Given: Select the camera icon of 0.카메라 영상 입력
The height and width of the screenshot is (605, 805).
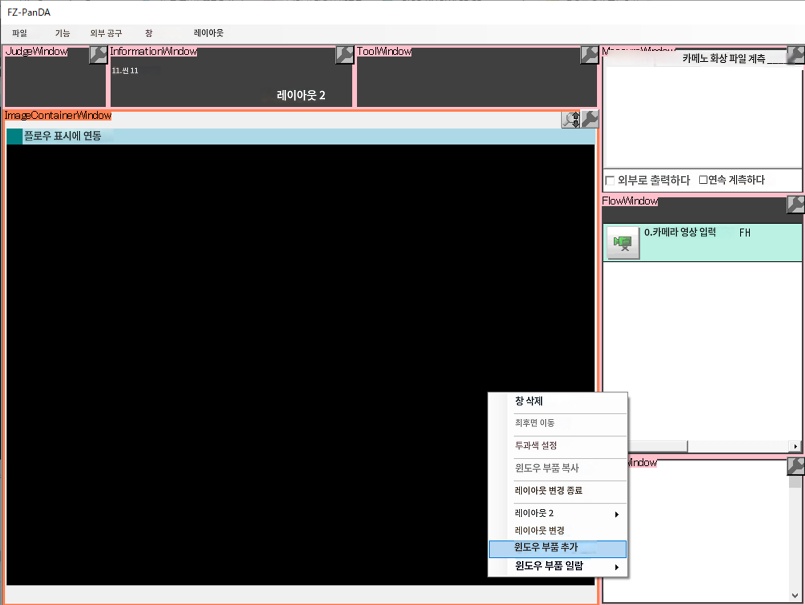Looking at the screenshot, I should 623,242.
